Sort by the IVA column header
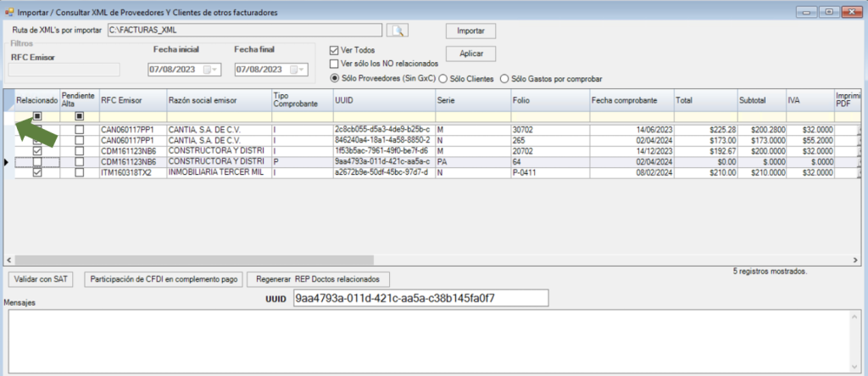Viewport: 868px width, 376px height. (810, 100)
